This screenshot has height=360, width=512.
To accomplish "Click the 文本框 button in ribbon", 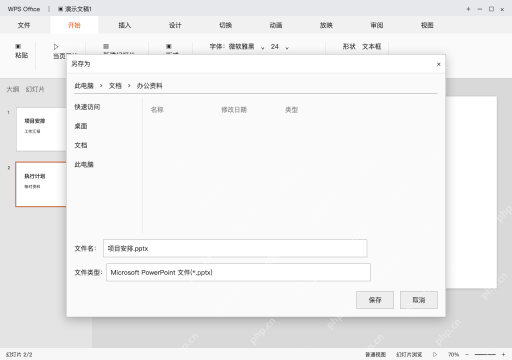I will point(372,46).
